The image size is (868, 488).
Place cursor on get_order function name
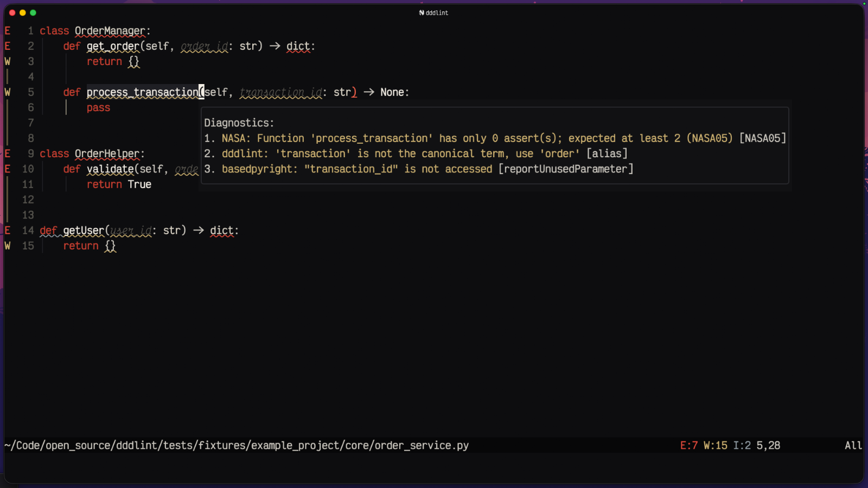coord(113,46)
